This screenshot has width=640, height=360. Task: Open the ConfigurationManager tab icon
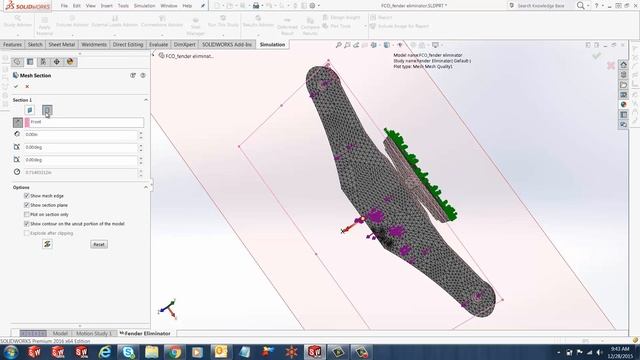pos(43,62)
